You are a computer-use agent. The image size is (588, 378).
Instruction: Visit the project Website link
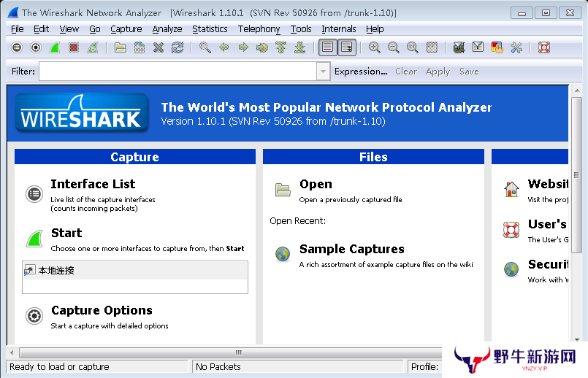(548, 184)
